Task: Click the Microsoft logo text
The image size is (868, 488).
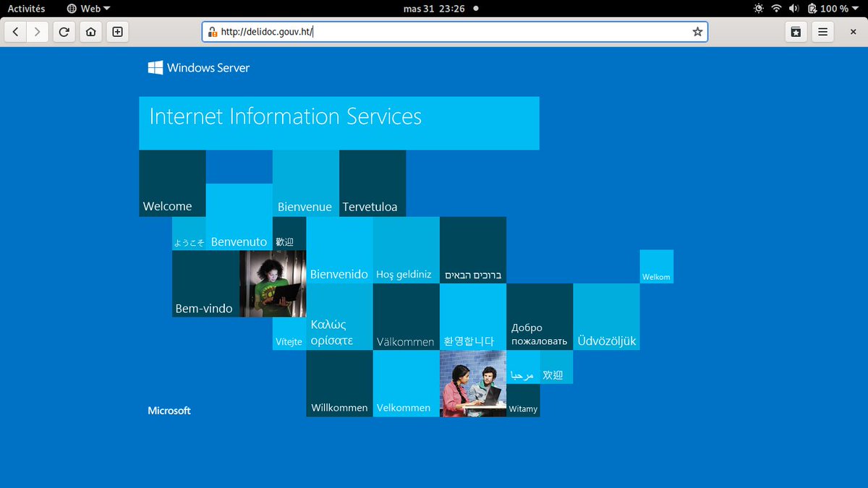Action: (169, 411)
